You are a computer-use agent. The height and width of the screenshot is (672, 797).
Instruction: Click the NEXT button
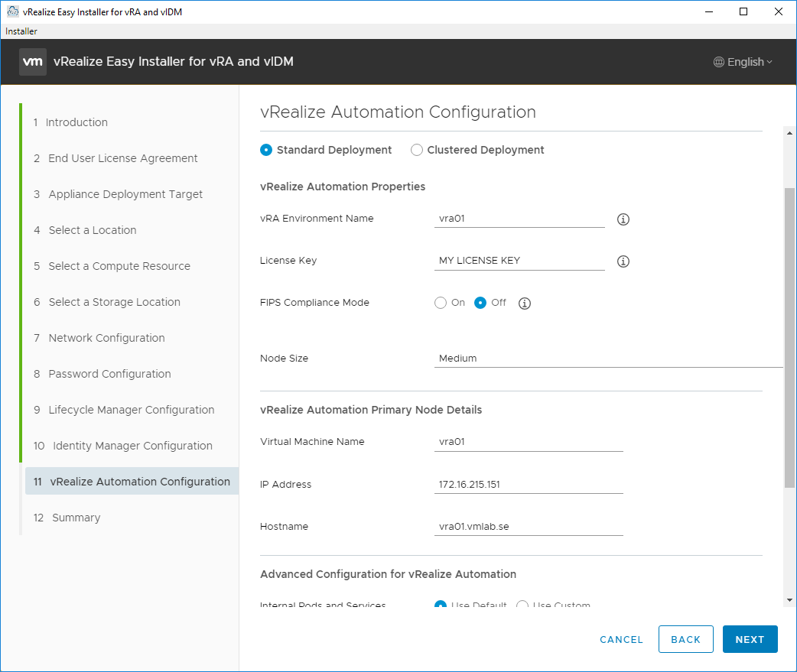point(750,639)
